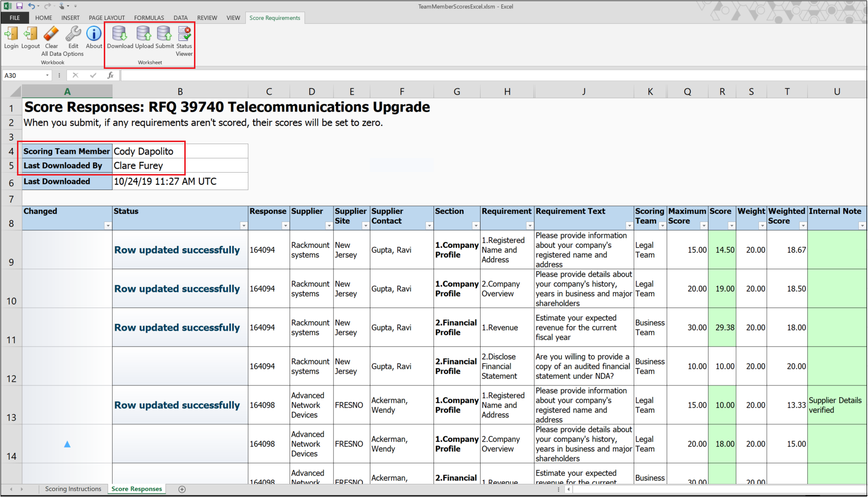Open the Requirement column filter dropdown
This screenshot has width=868, height=497.
530,225
